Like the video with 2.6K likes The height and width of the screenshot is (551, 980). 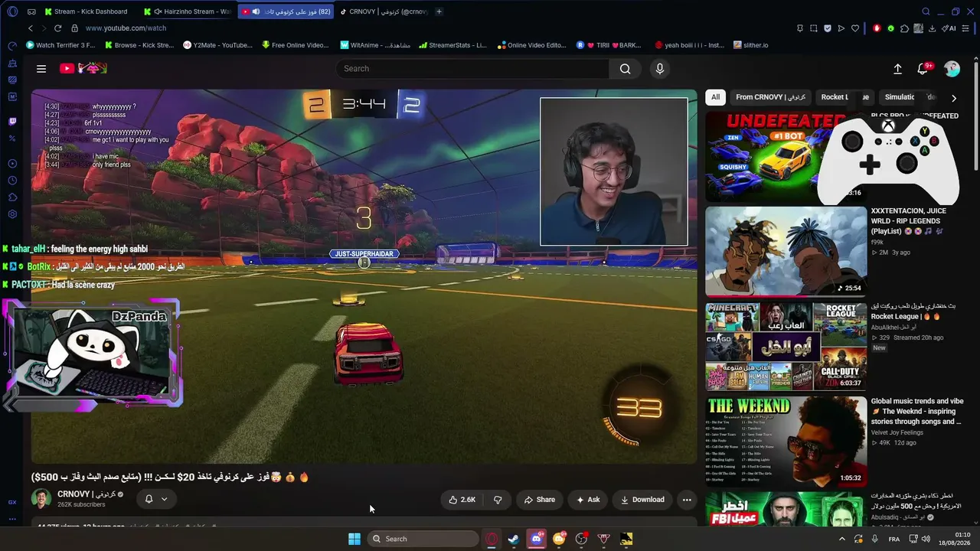(462, 500)
